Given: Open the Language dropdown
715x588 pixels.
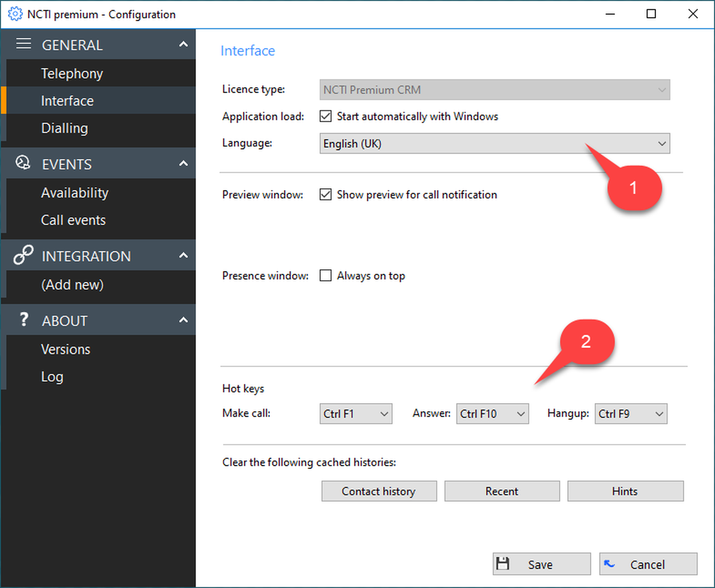Looking at the screenshot, I should [x=661, y=144].
